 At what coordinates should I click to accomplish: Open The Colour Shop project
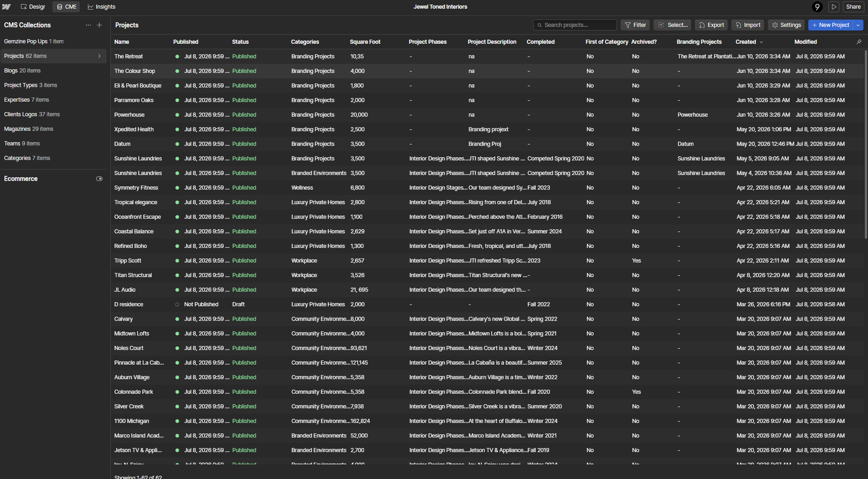134,71
